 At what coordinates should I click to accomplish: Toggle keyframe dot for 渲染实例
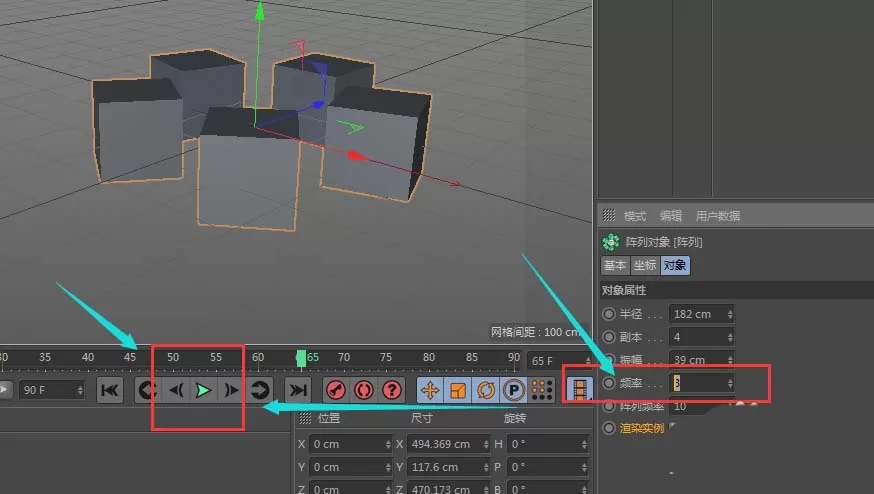609,428
